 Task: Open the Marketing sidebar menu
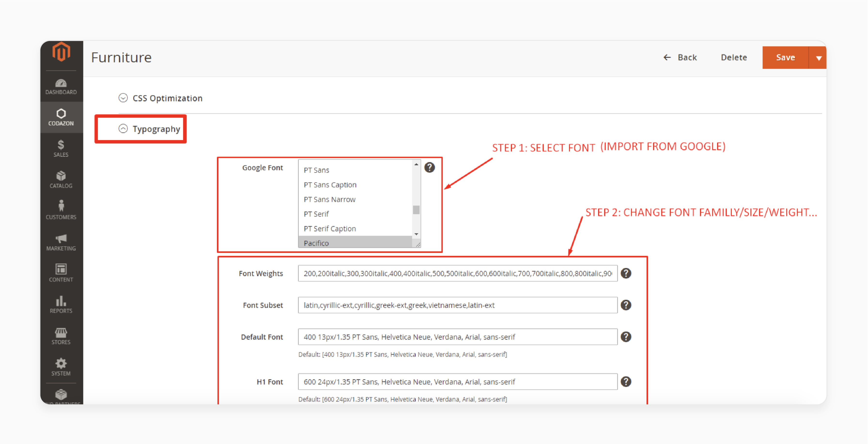(61, 242)
